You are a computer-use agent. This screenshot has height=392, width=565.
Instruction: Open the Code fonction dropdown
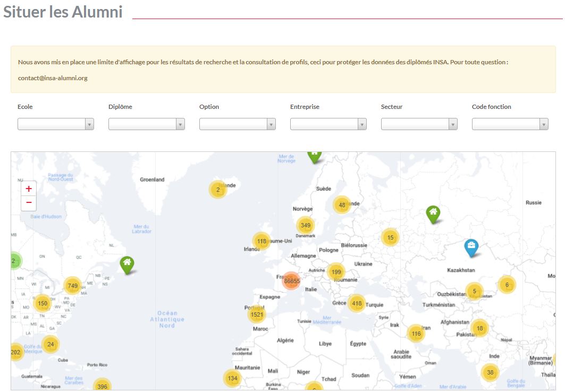tap(510, 124)
